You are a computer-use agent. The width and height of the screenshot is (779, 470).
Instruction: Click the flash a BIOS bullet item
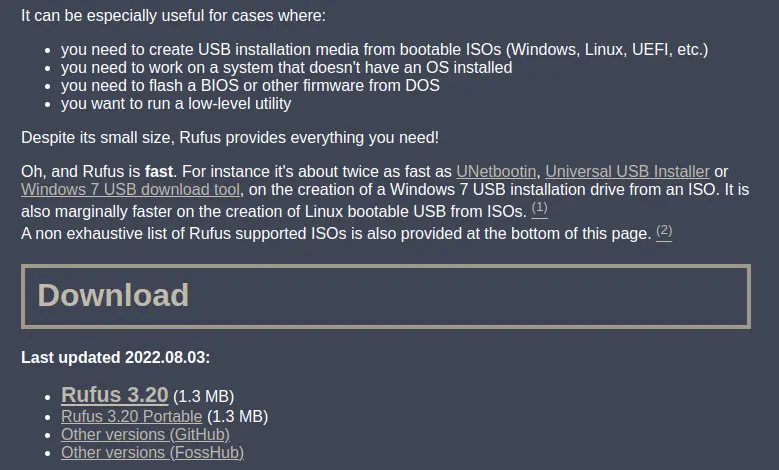[250, 85]
